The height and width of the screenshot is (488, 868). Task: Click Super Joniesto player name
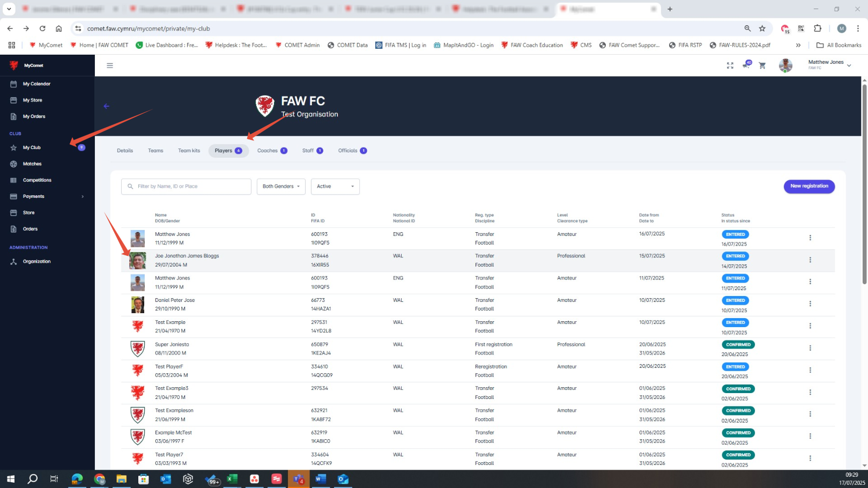172,345
